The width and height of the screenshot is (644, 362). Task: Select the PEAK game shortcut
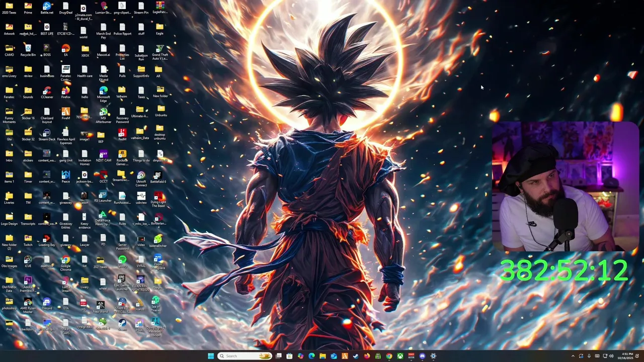139,325
